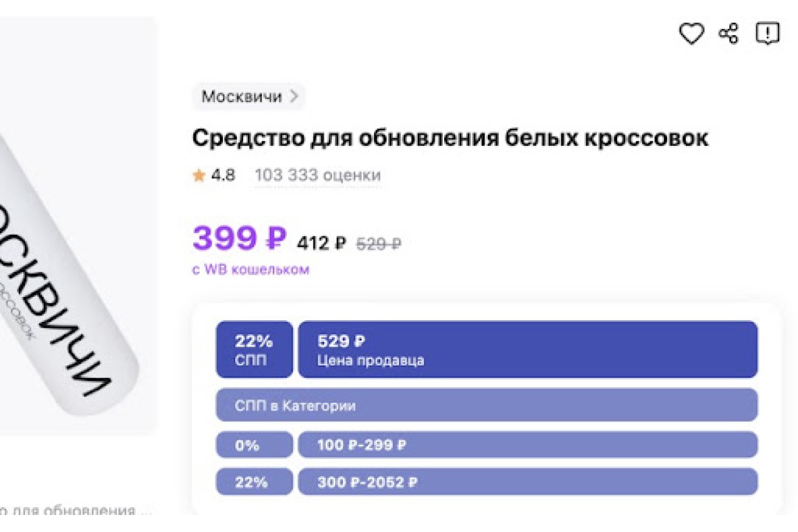
Task: Report product using exclamation icon
Action: click(767, 34)
